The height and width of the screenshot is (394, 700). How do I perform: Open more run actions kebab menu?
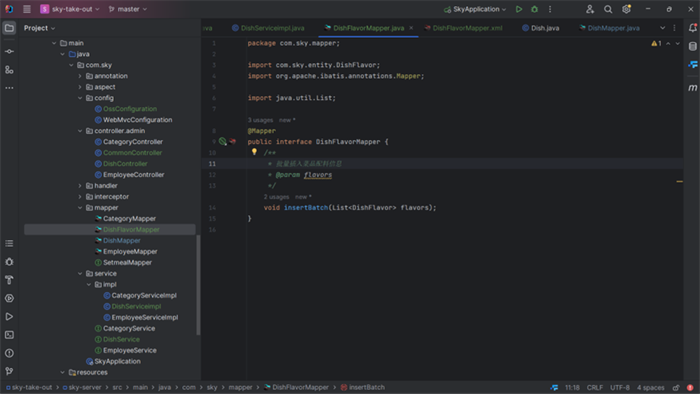tap(550, 9)
